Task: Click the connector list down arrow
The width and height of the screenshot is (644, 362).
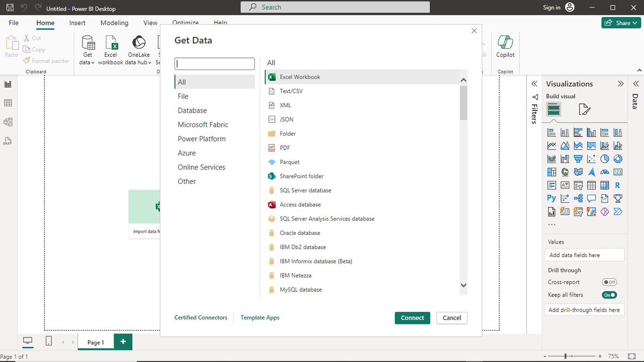Action: 464,285
